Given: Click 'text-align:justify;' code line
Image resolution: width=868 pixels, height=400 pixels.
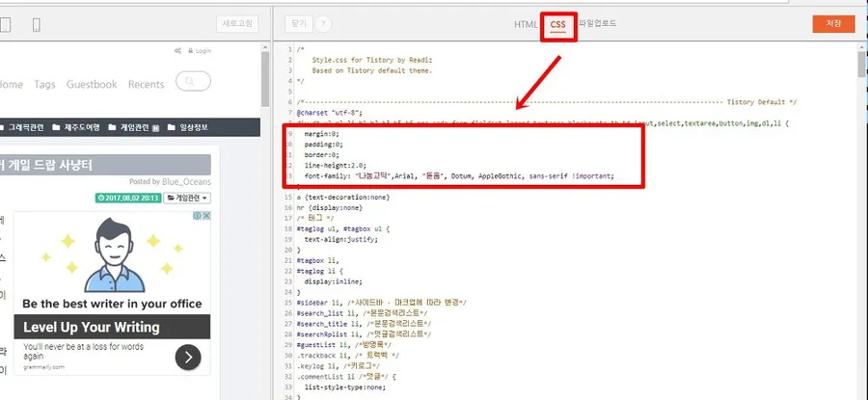Looking at the screenshot, I should pos(341,240).
